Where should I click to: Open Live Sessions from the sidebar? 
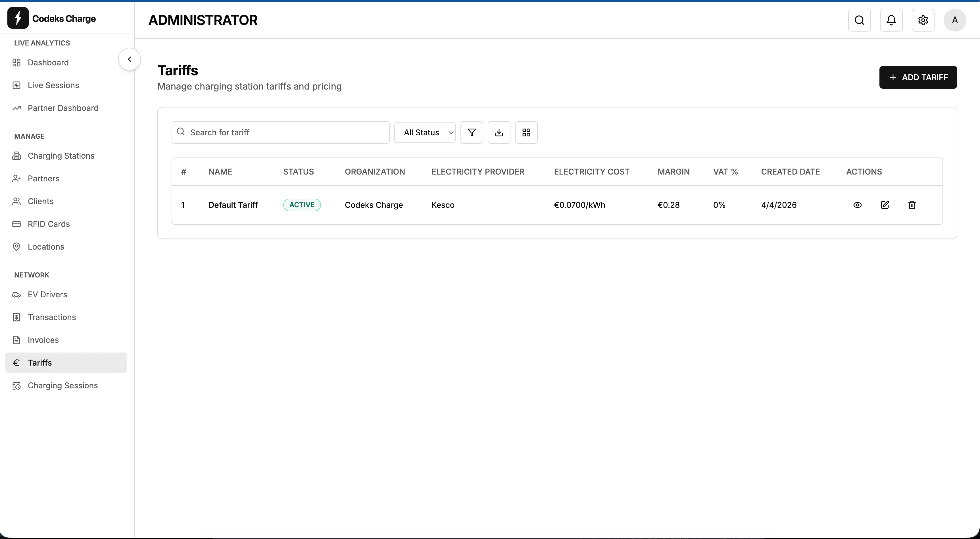coord(53,85)
